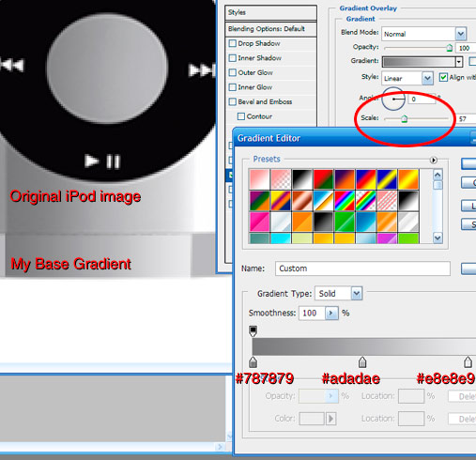Click play/pause icon on iPod wheel
The image size is (476, 460).
[x=102, y=161]
